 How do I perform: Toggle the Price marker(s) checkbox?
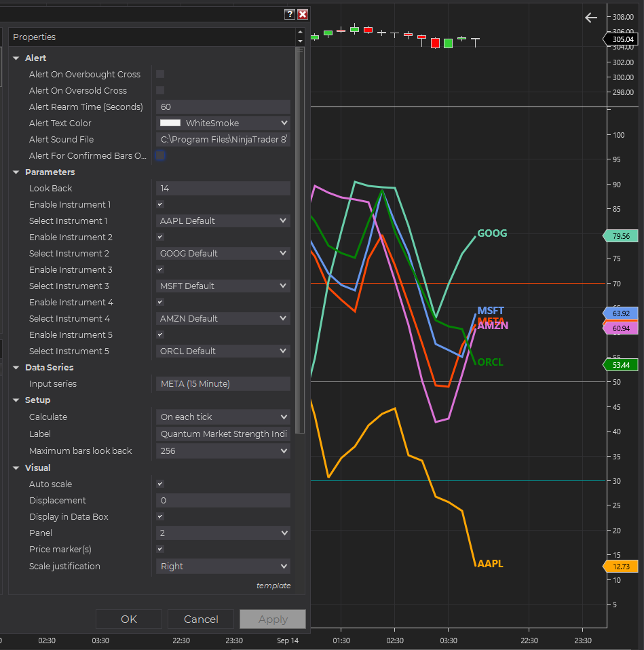(160, 550)
